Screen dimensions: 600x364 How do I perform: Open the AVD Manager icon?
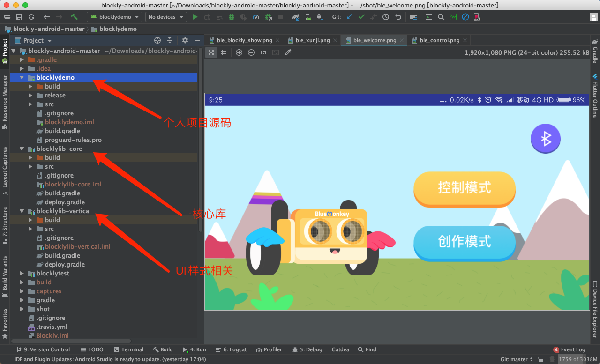click(x=307, y=17)
